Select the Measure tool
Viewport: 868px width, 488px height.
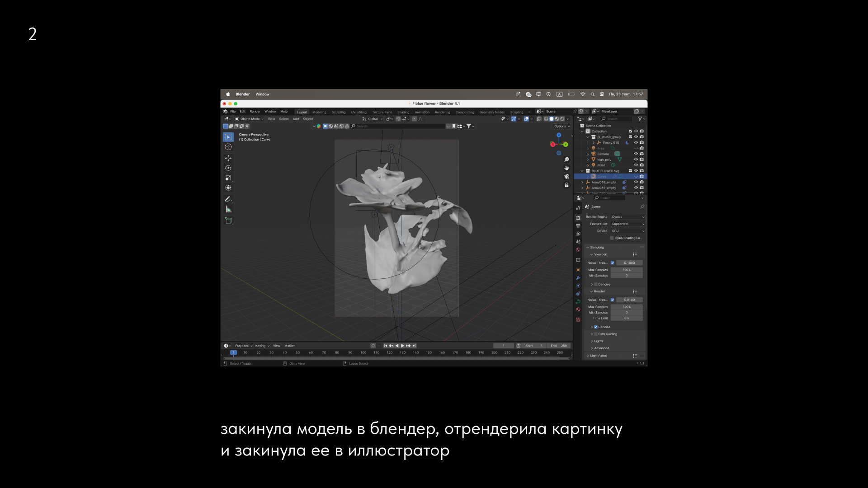(x=228, y=209)
